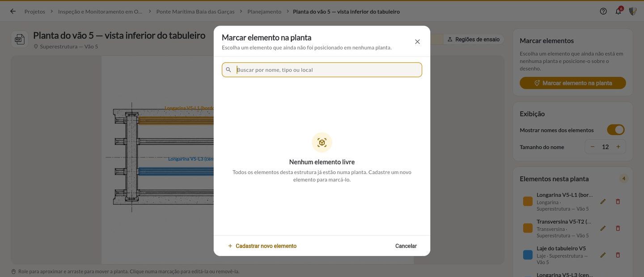Image resolution: width=644 pixels, height=277 pixels.
Task: Toggle Mostrar nomes dos elementos switch
Action: point(616,130)
